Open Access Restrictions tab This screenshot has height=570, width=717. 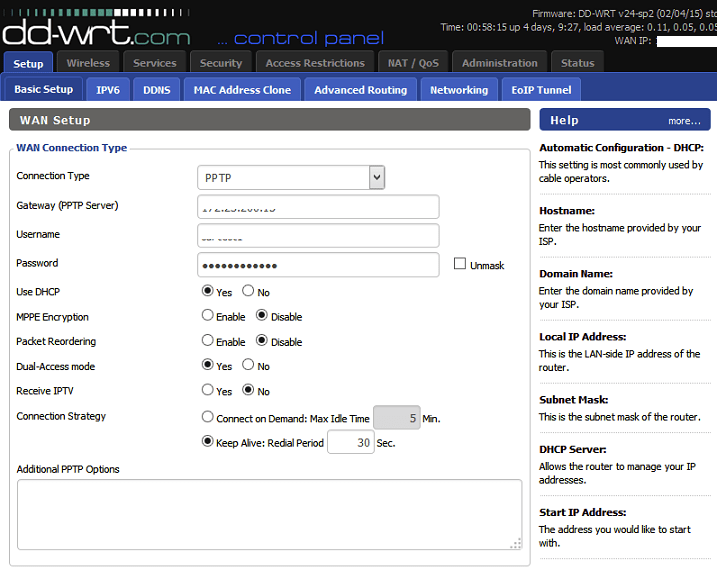[315, 63]
